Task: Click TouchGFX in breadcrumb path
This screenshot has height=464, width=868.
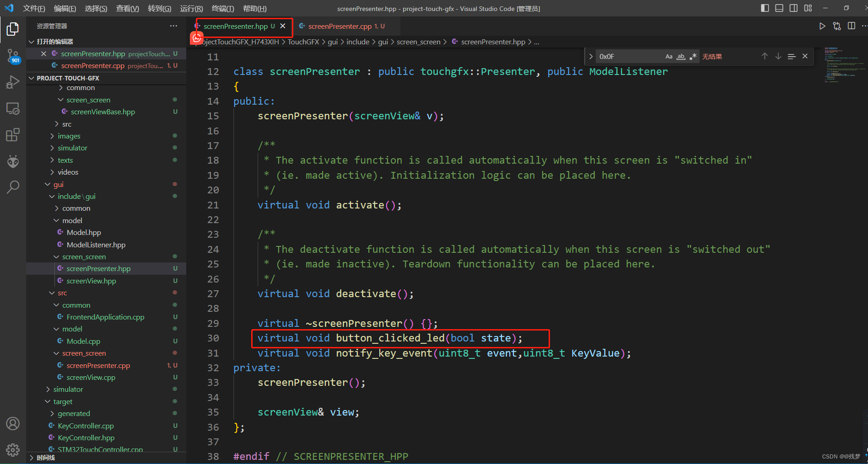Action: tap(303, 42)
